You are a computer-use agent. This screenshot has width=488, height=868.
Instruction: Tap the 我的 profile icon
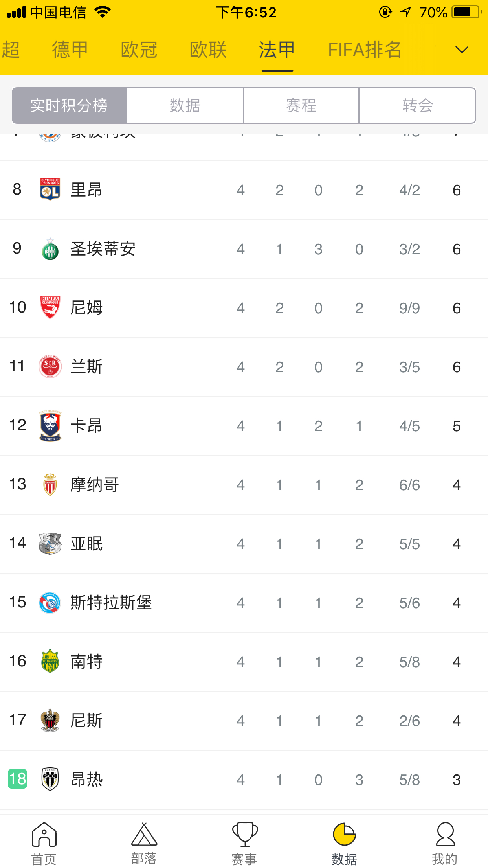(x=445, y=835)
